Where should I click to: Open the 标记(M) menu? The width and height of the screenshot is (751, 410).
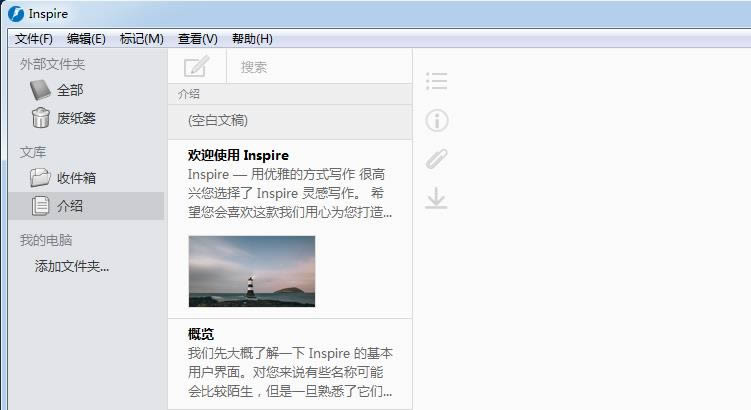142,39
